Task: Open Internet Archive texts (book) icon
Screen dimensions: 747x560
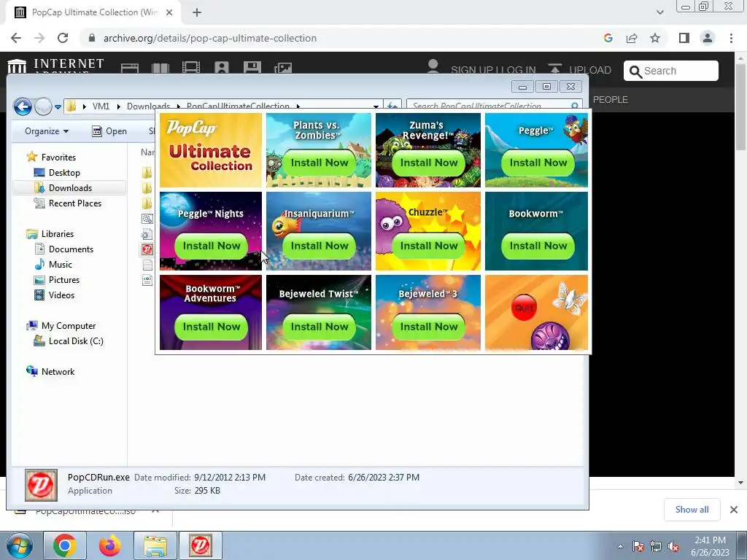Action: click(160, 68)
